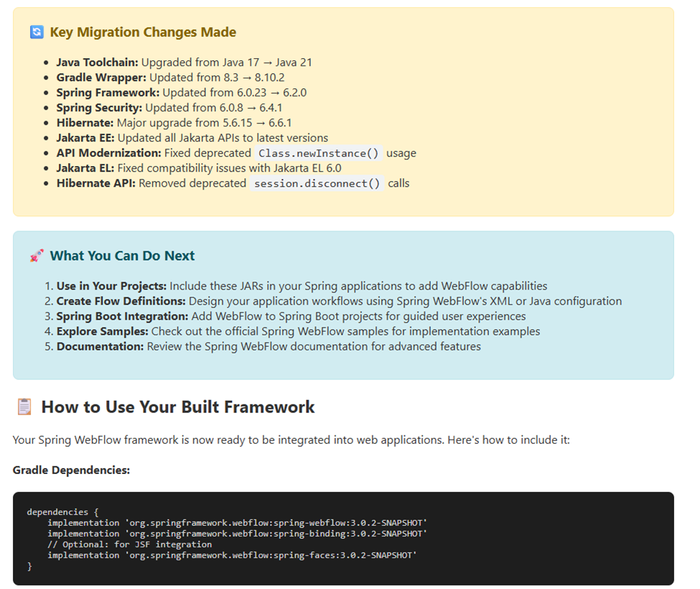Click the spring-binding dependency line in code block
This screenshot has width=700, height=589.
pos(237,534)
